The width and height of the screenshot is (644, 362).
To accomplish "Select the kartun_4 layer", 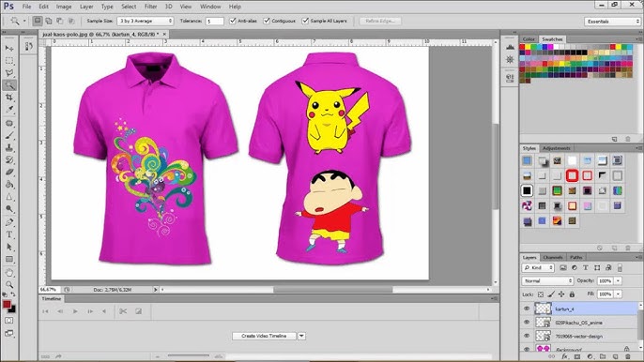I will coord(585,309).
